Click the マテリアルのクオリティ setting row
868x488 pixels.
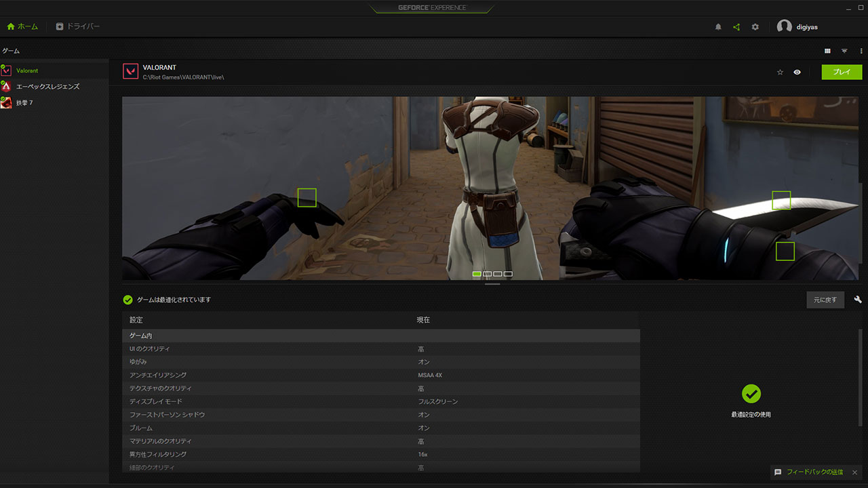tap(381, 441)
